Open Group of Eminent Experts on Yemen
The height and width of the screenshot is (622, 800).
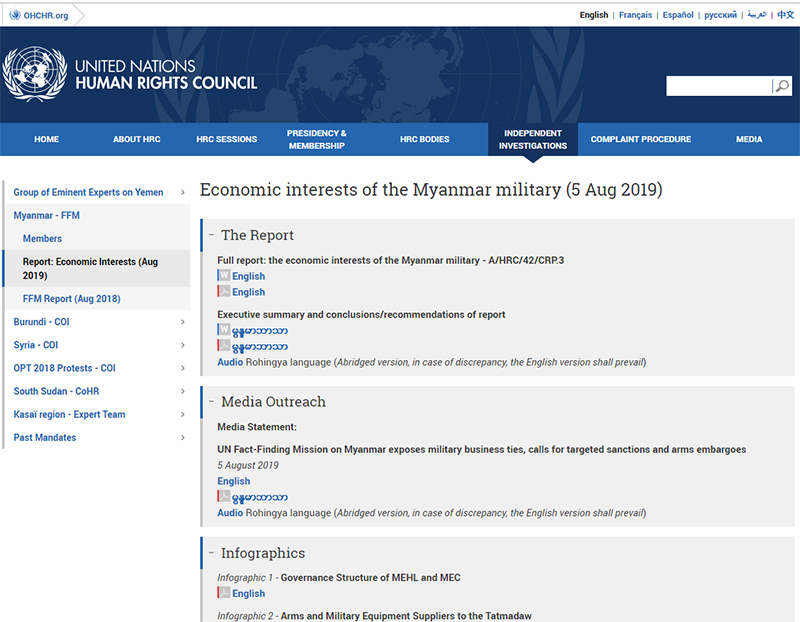tap(88, 192)
